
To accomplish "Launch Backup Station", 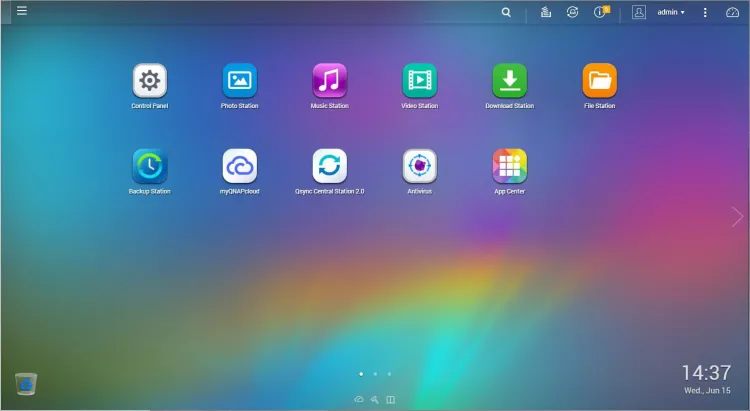I will point(149,165).
